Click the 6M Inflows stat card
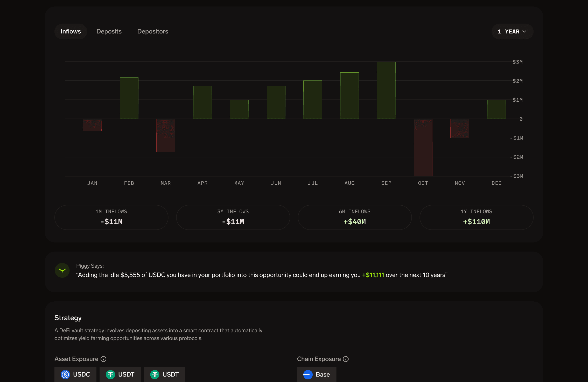588x382 pixels. click(354, 217)
